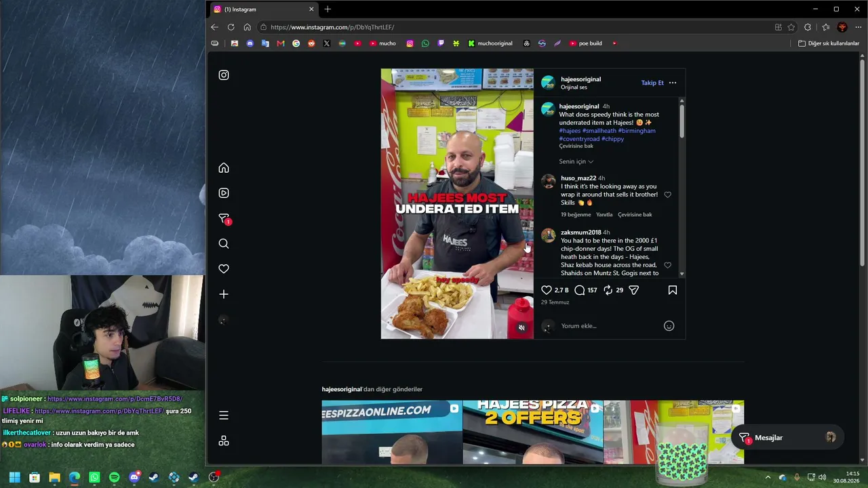The image size is (868, 488).
Task: Open browser Settings and more ellipsis menu
Action: (859, 27)
